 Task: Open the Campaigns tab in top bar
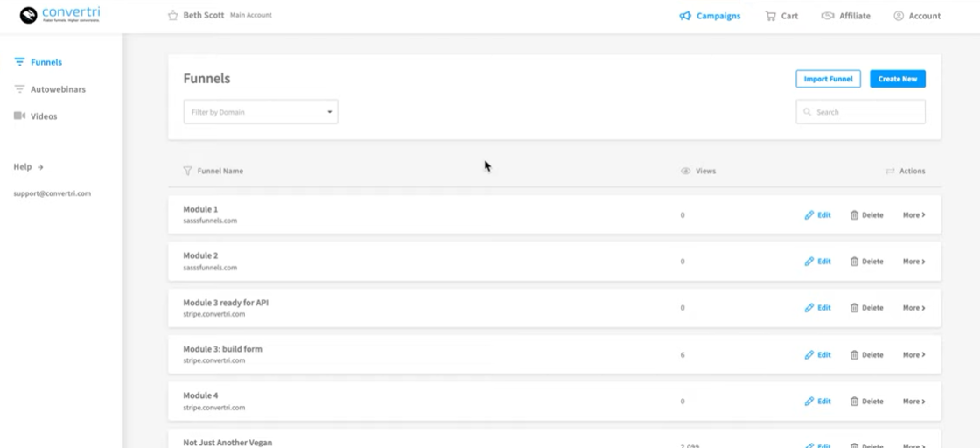point(710,16)
